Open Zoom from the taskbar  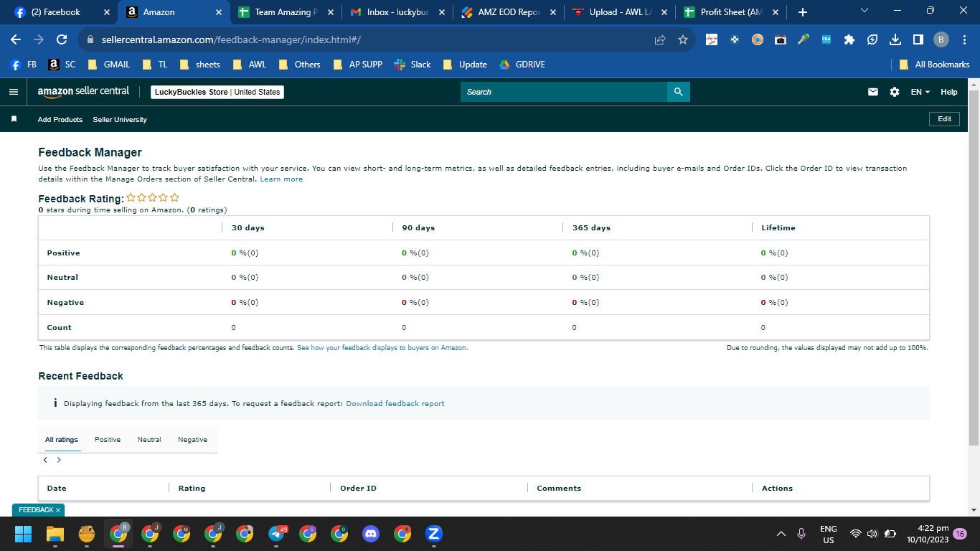433,534
